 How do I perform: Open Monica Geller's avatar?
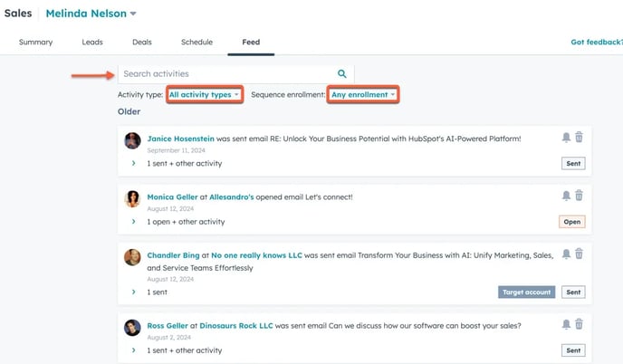pyautogui.click(x=132, y=198)
